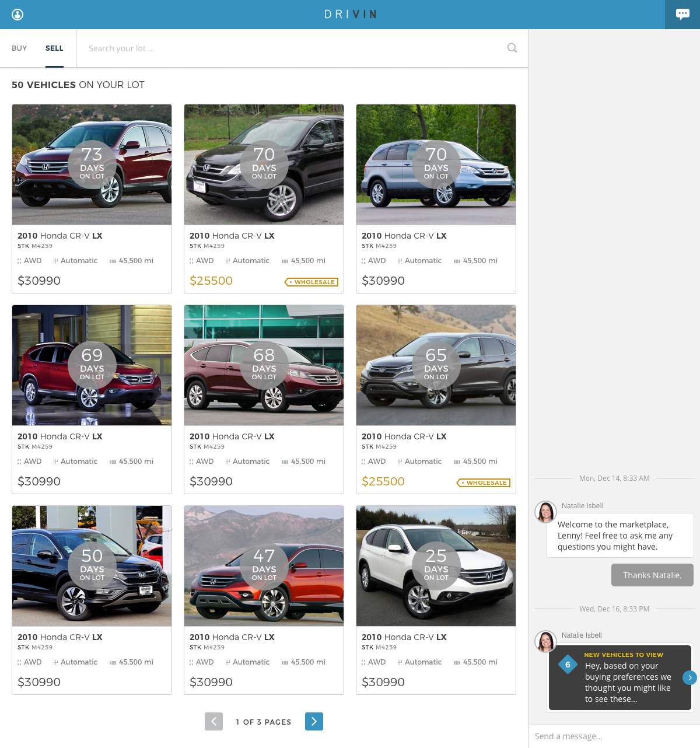The image size is (700, 748).
Task: Click $25500 price on the 65-day CR-V
Action: click(x=383, y=481)
